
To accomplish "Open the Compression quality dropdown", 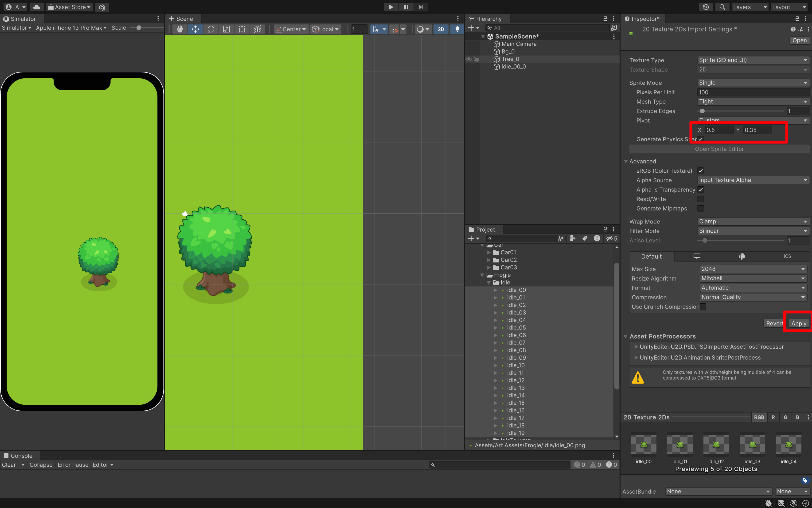I will click(x=753, y=297).
